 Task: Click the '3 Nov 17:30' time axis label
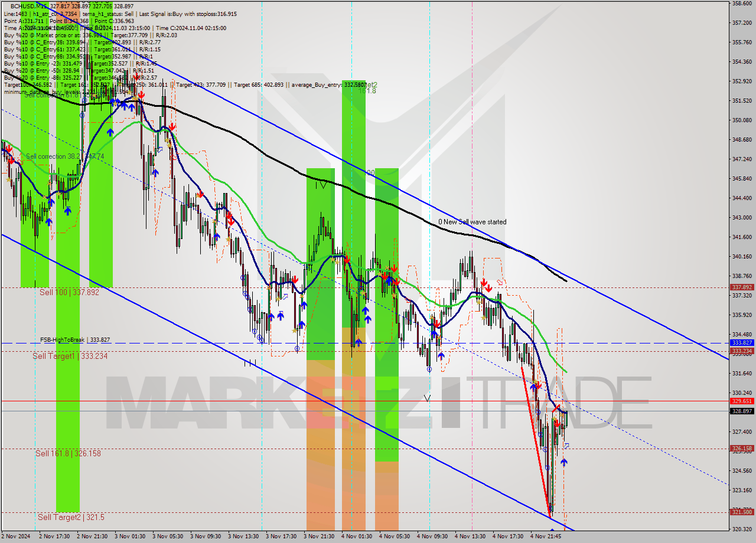282,537
